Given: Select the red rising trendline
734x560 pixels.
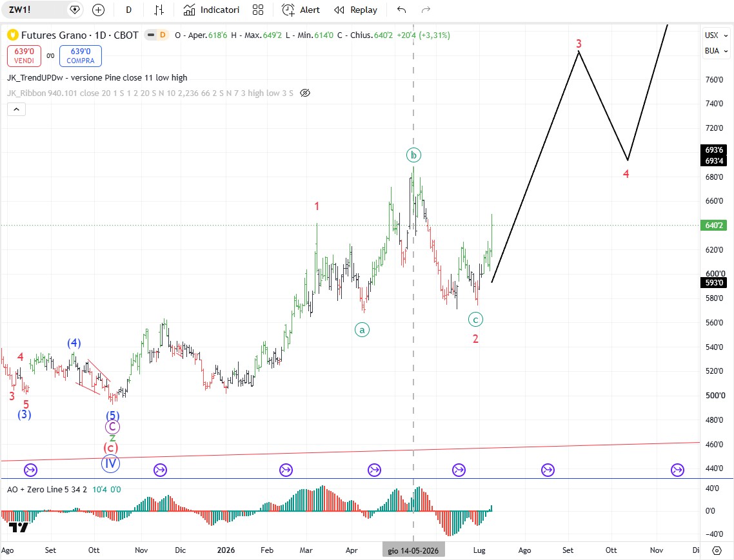Looking at the screenshot, I should tap(350, 452).
